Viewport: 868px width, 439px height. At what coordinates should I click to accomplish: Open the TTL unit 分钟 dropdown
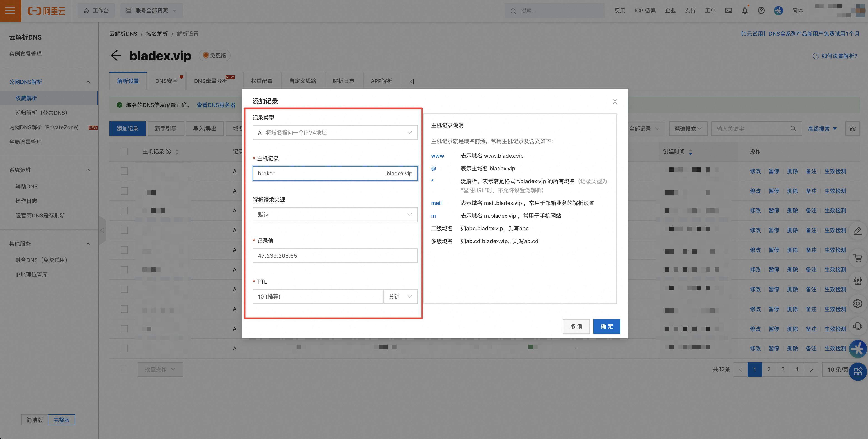tap(400, 297)
